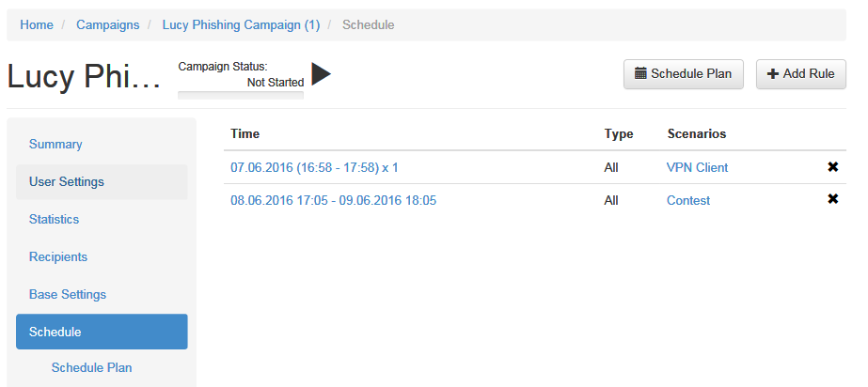
Task: Select Summary in the sidebar
Action: (x=55, y=145)
